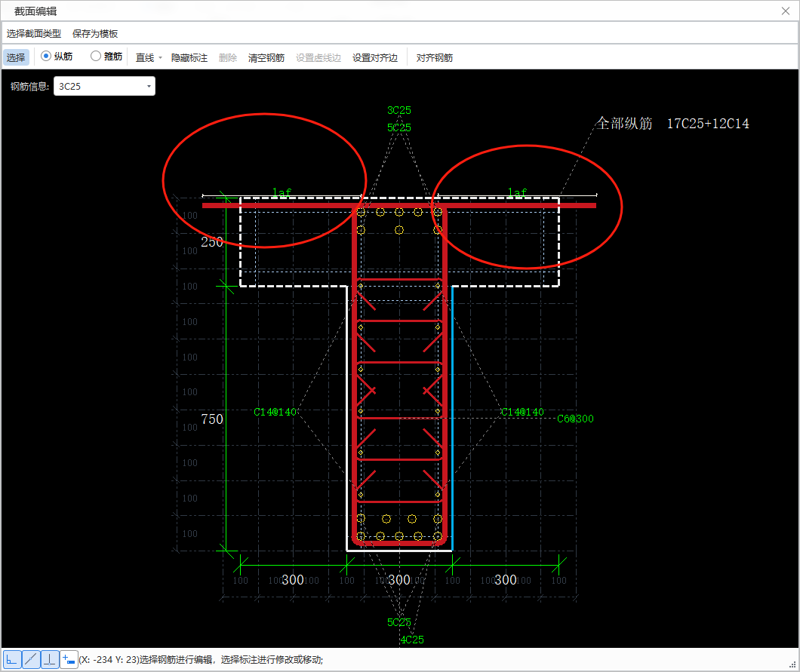800x672 pixels.
Task: Open 选择截面类型 menu
Action: (34, 34)
